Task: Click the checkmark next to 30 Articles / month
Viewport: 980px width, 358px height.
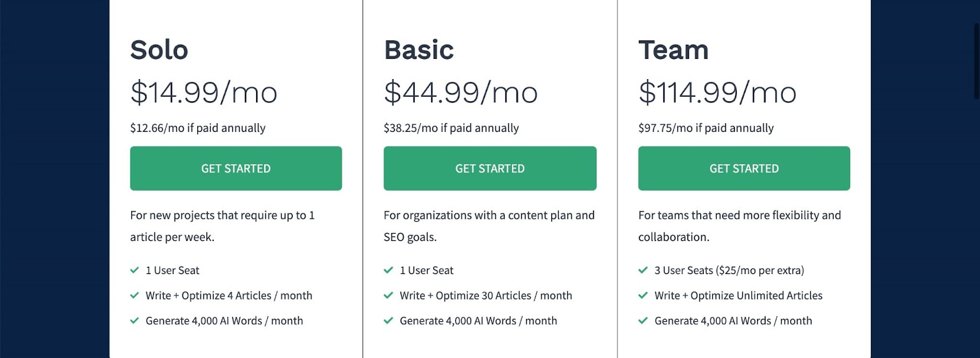Action: coord(388,295)
